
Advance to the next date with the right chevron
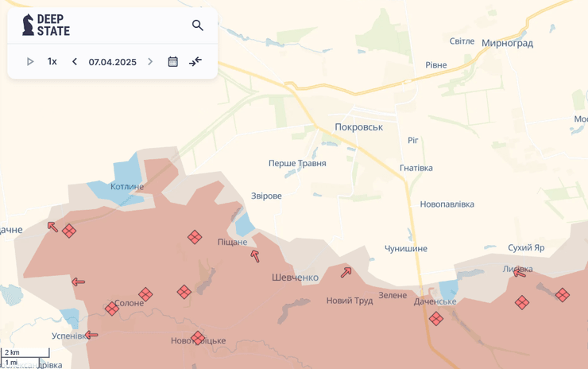pyautogui.click(x=150, y=61)
